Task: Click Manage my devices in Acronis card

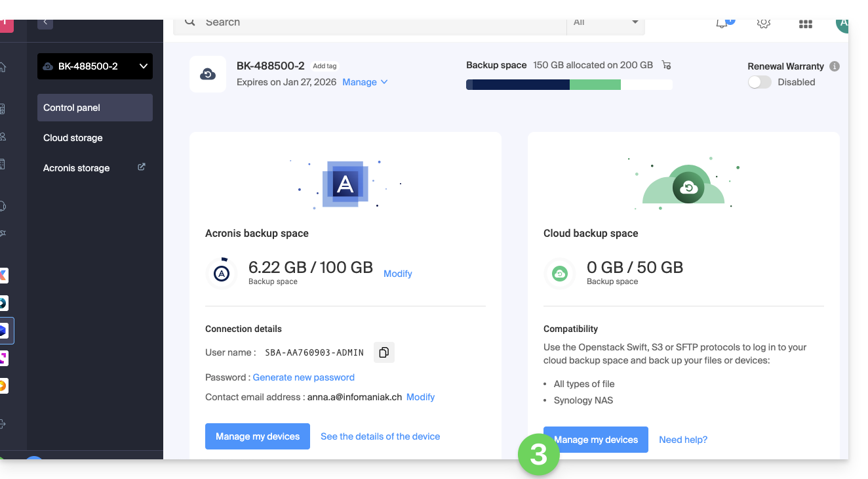Action: click(x=258, y=436)
